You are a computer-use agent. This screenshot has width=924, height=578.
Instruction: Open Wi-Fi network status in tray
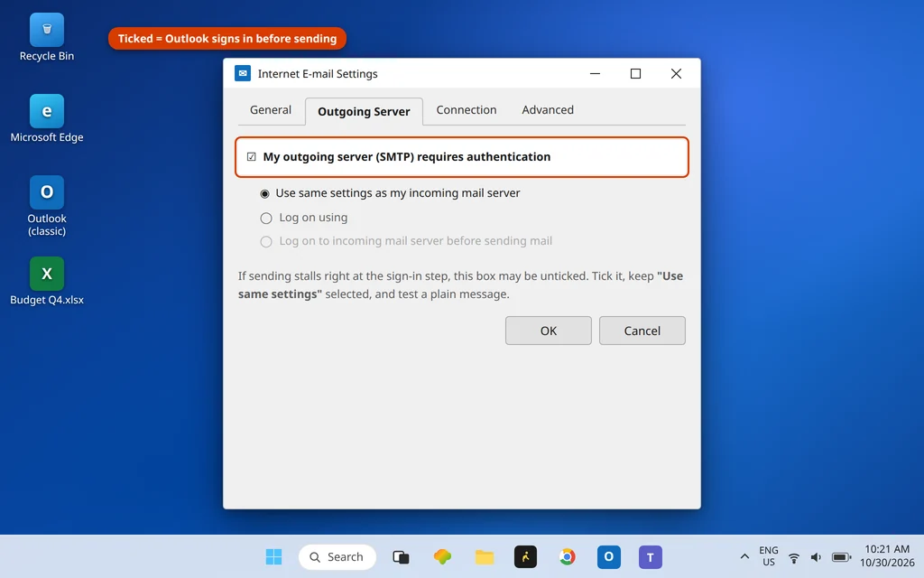[x=794, y=556]
